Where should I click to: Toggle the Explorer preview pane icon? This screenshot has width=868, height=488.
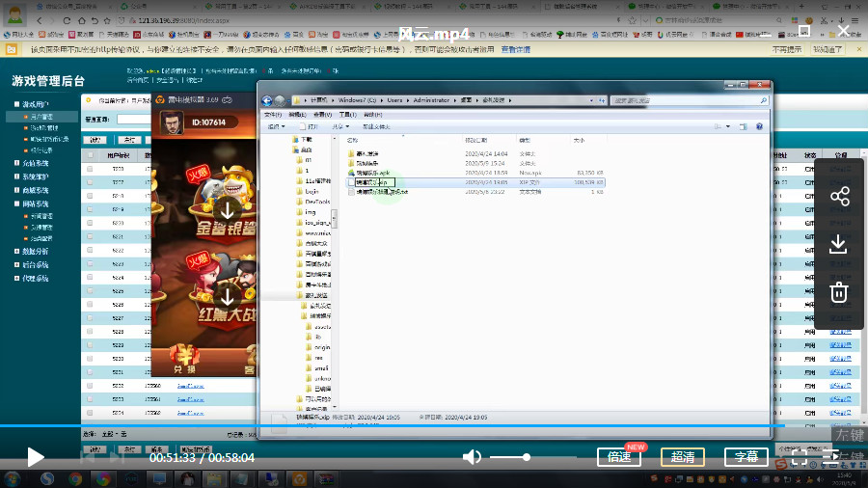[744, 126]
